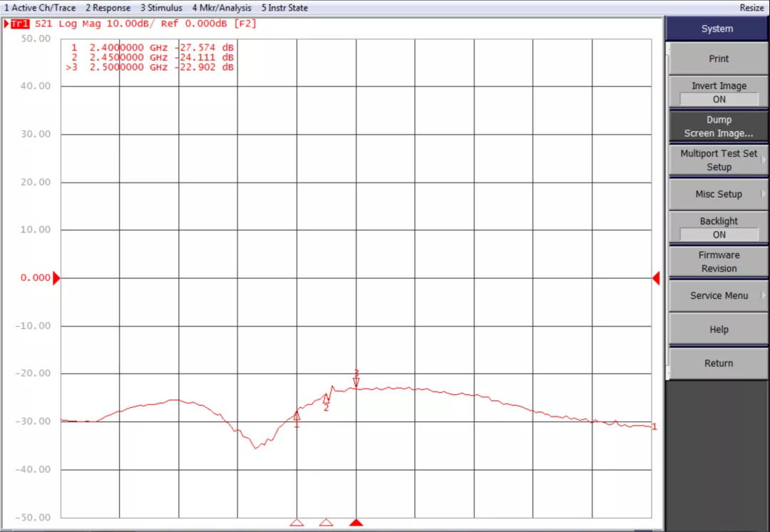Click marker 3 arrow on the trace

pos(356,381)
